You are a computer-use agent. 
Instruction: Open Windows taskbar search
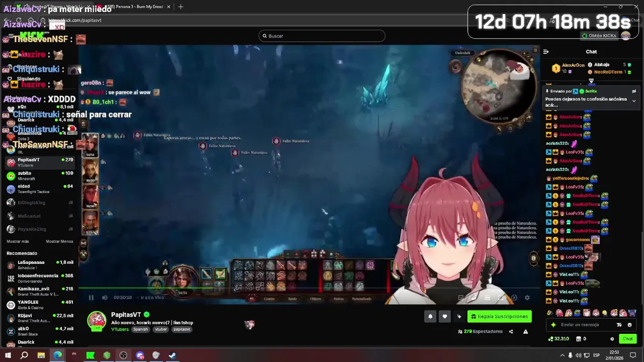[x=24, y=355]
